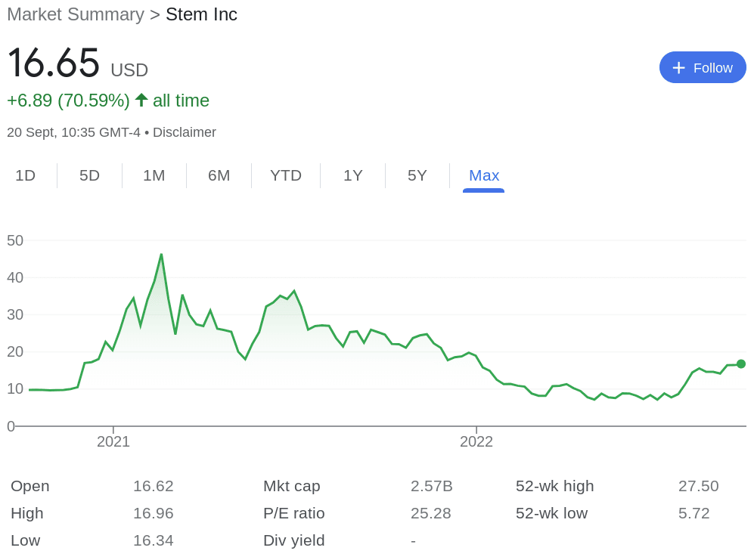The image size is (754, 560).
Task: Click the Follow button
Action: point(703,67)
